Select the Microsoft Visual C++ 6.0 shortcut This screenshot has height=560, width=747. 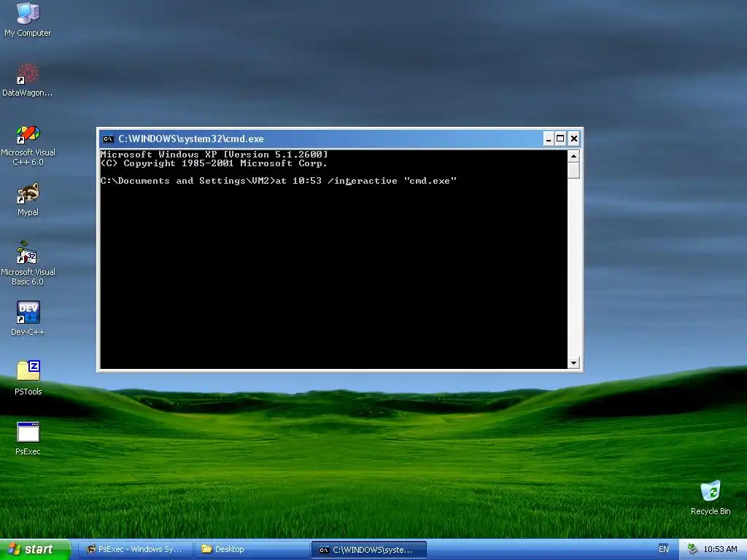point(28,145)
